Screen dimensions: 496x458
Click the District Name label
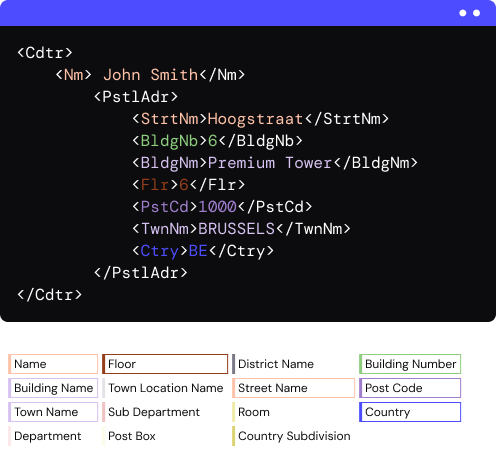(x=276, y=364)
